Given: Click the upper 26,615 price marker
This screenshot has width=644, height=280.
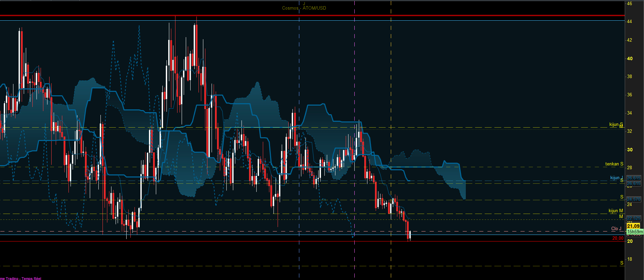Looking at the screenshot, I should coord(634,178).
